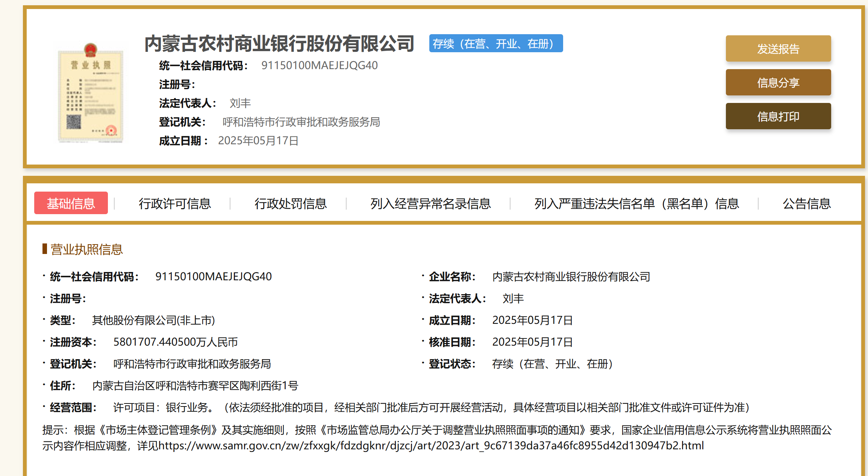Viewport: 868px width, 476px height.
Task: Click the samr.gov.cn URL in the notice
Action: [431, 446]
